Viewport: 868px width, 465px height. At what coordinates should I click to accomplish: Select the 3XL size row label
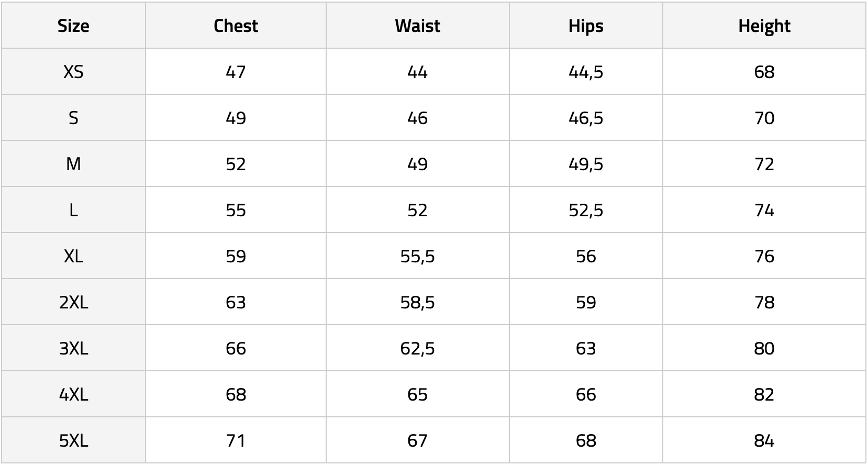point(73,348)
